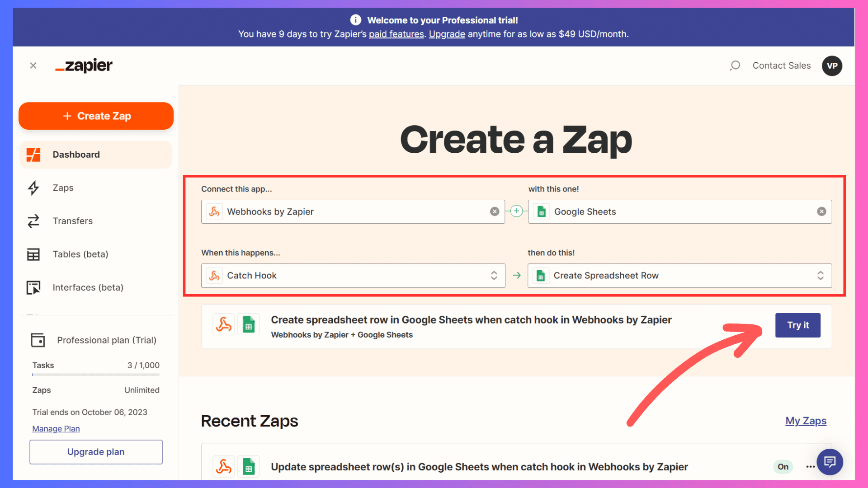Click the Zaps lightning bolt icon

pos(34,187)
